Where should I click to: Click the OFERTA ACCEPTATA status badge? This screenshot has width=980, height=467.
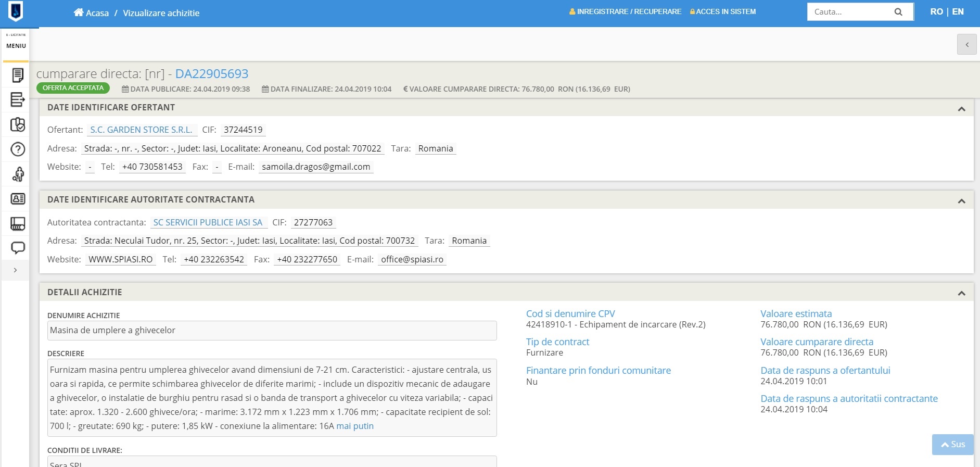73,88
